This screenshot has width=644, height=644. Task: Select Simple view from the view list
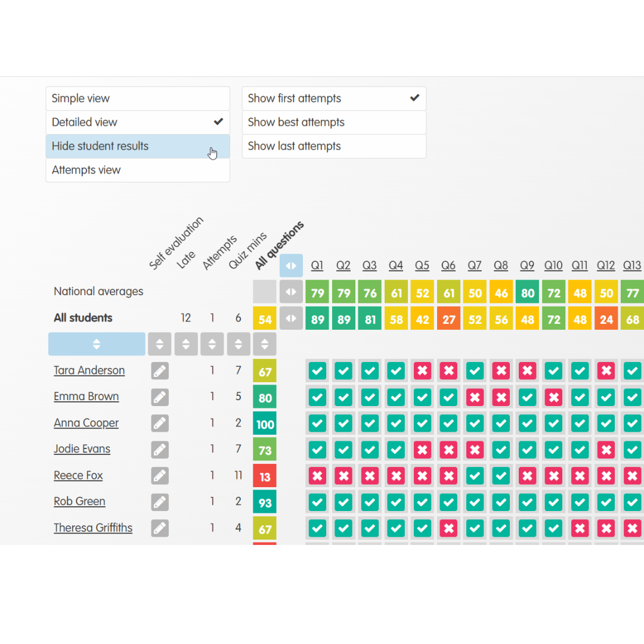(137, 98)
